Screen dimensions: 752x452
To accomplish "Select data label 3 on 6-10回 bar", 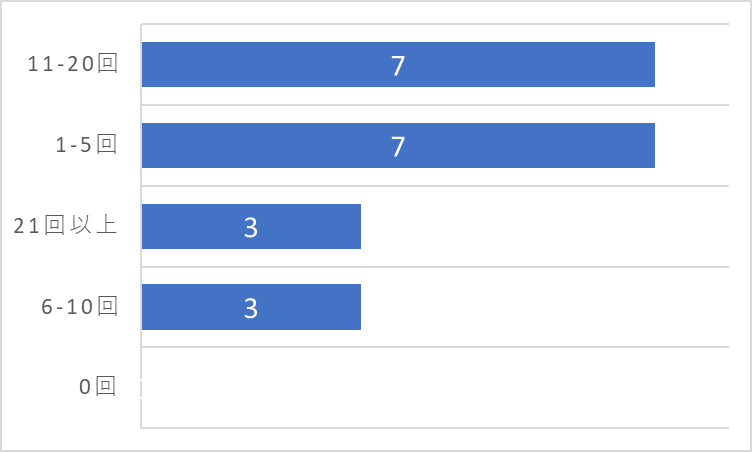I will pos(251,308).
